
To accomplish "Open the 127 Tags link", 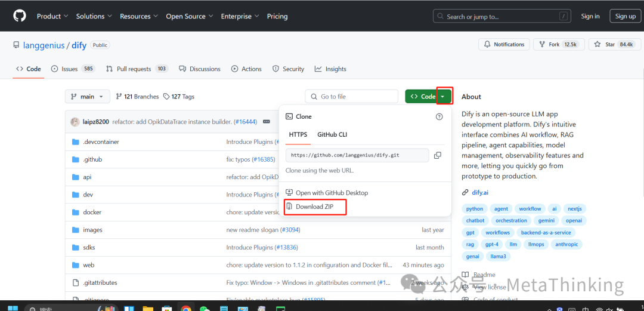I will coord(179,97).
